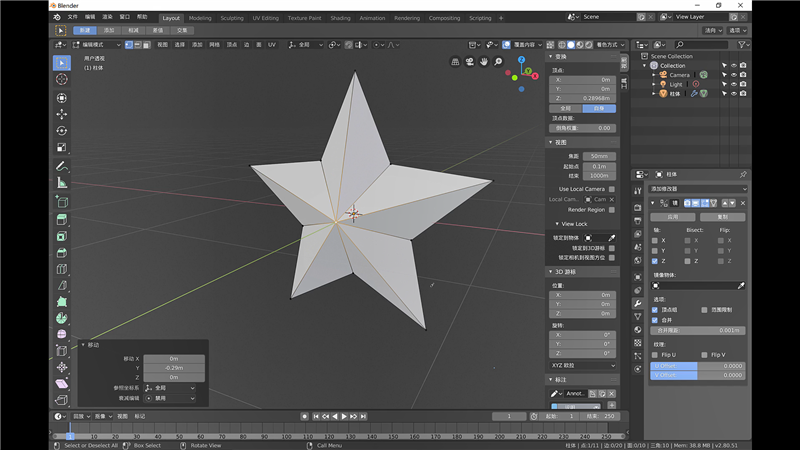Select the Knife tool
This screenshot has width=800, height=450.
[x=62, y=285]
